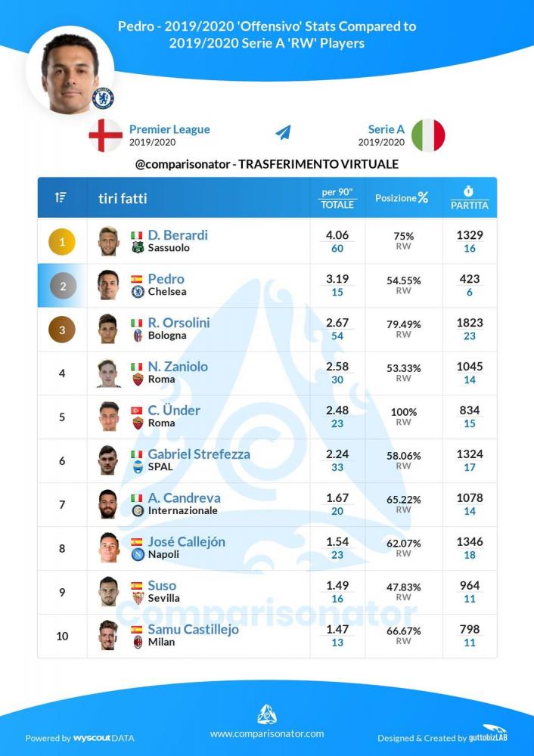Click the Italy flag icon beside Serie A
The width and height of the screenshot is (534, 756).
coord(428,135)
